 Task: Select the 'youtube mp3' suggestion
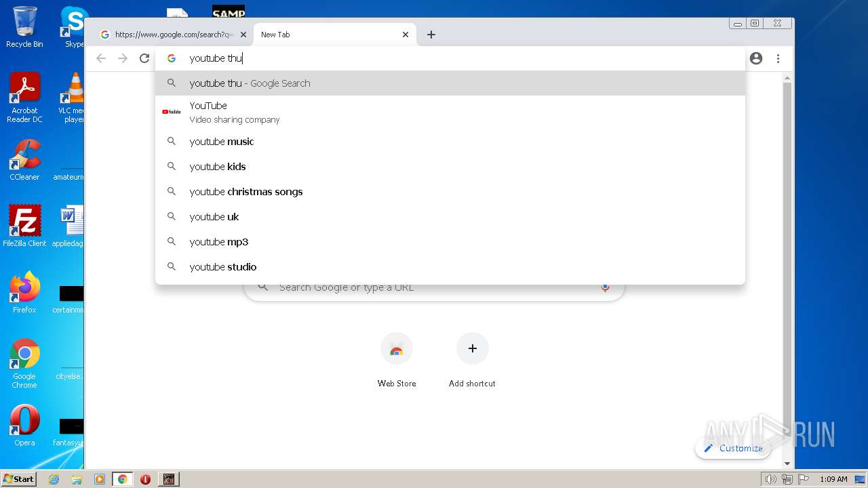pyautogui.click(x=450, y=241)
